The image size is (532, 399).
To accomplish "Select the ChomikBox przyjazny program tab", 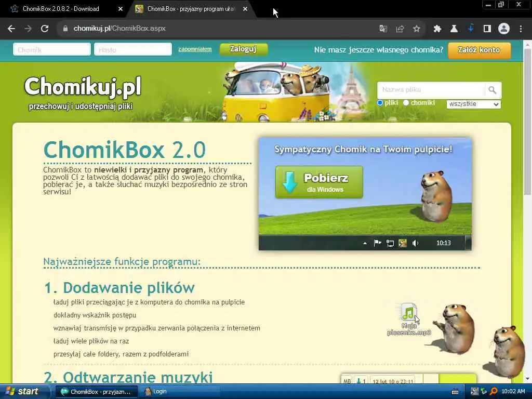I will coord(191,9).
